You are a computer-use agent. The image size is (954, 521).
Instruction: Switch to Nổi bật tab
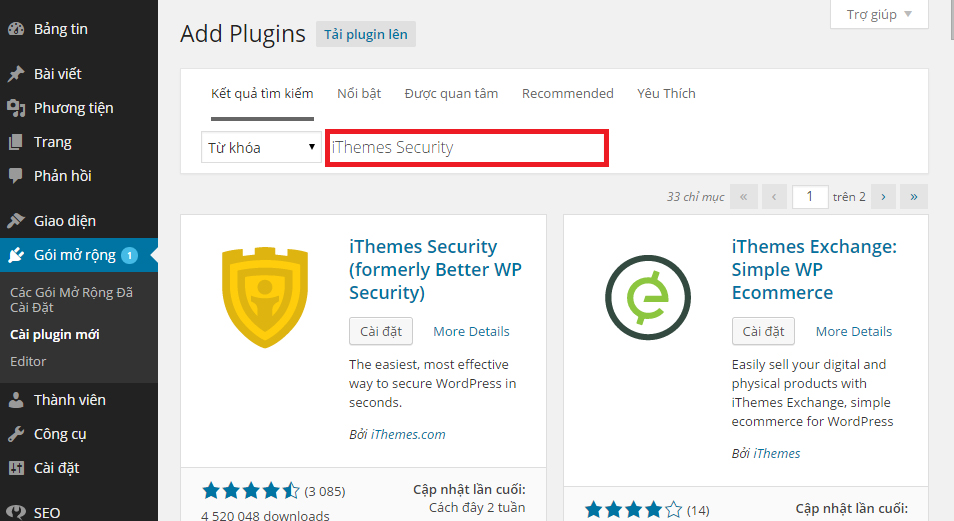(359, 94)
